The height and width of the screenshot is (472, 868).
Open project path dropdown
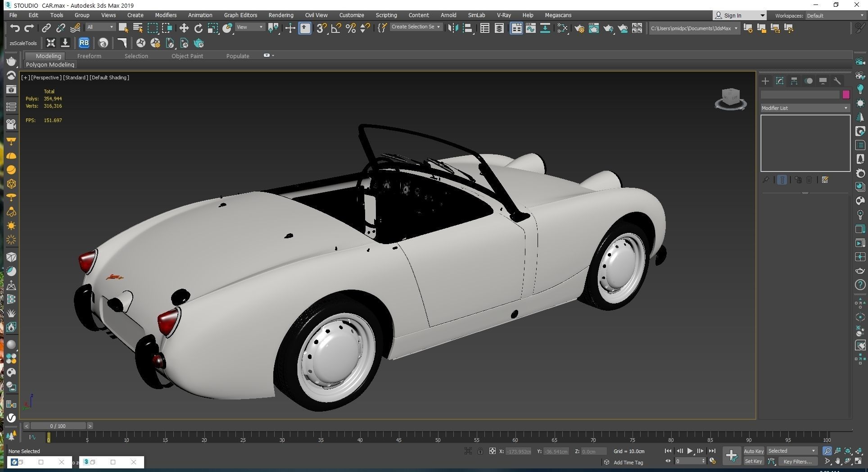point(694,28)
